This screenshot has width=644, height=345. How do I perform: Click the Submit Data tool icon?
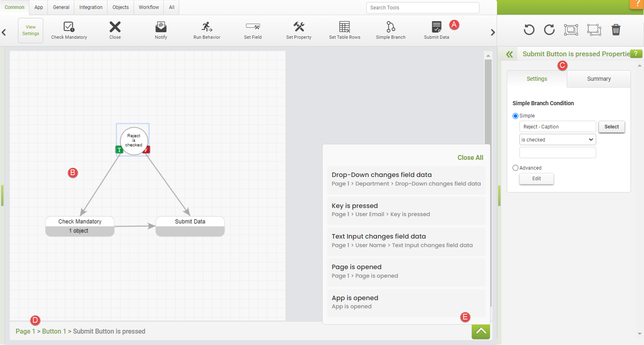coord(436,27)
